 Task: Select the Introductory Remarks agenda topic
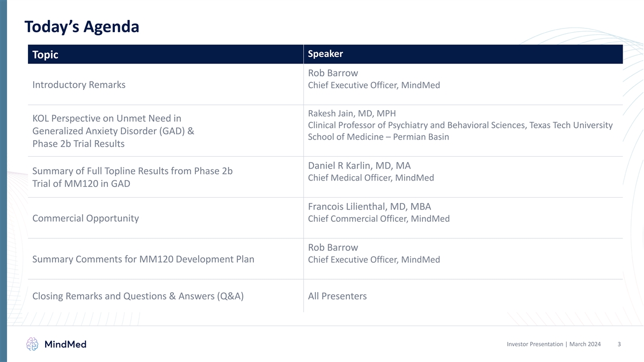tap(79, 85)
